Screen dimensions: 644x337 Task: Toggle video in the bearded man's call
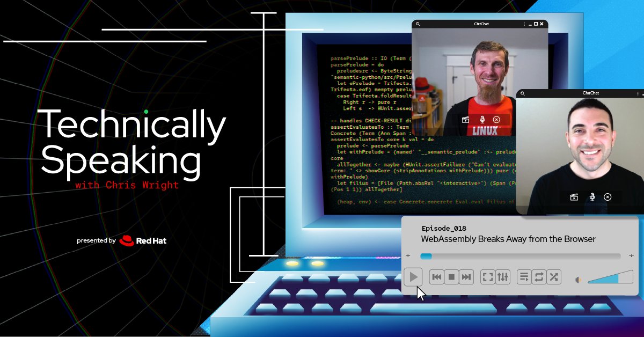pyautogui.click(x=466, y=119)
